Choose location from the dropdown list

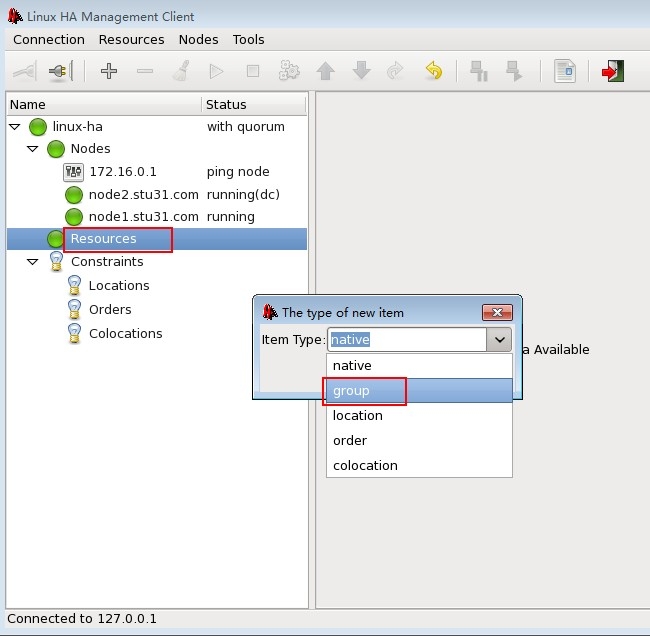coord(419,415)
